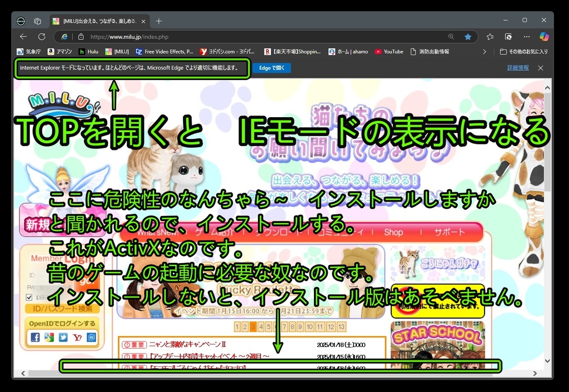This screenshot has height=392, width=569.
Task: Open the tab actions workspace icon
Action: (37, 21)
